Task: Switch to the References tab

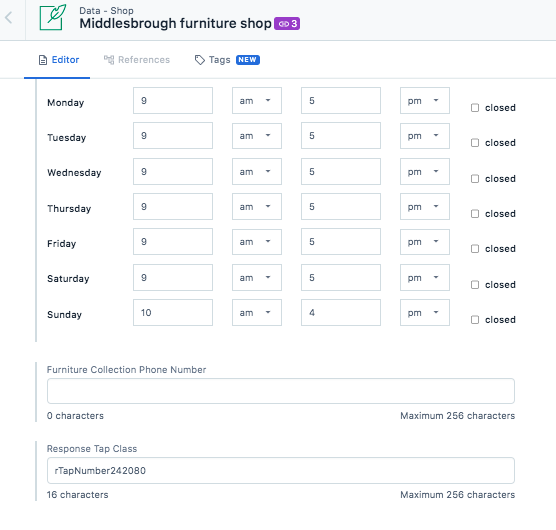Action: pyautogui.click(x=137, y=60)
